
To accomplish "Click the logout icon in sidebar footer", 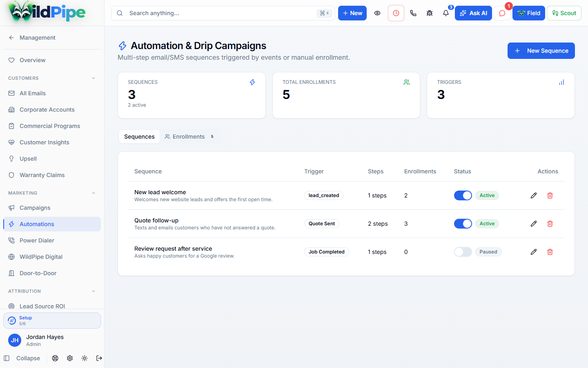I will pyautogui.click(x=99, y=358).
